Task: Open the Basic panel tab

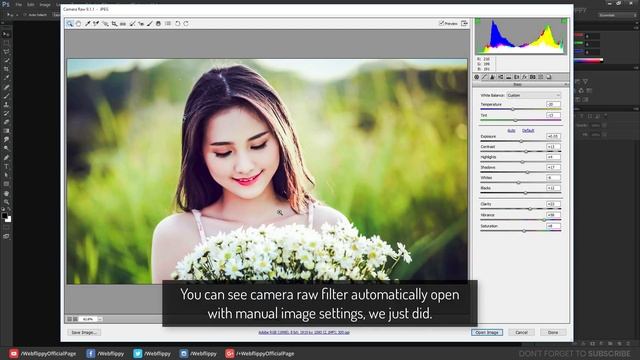Action: tap(476, 77)
